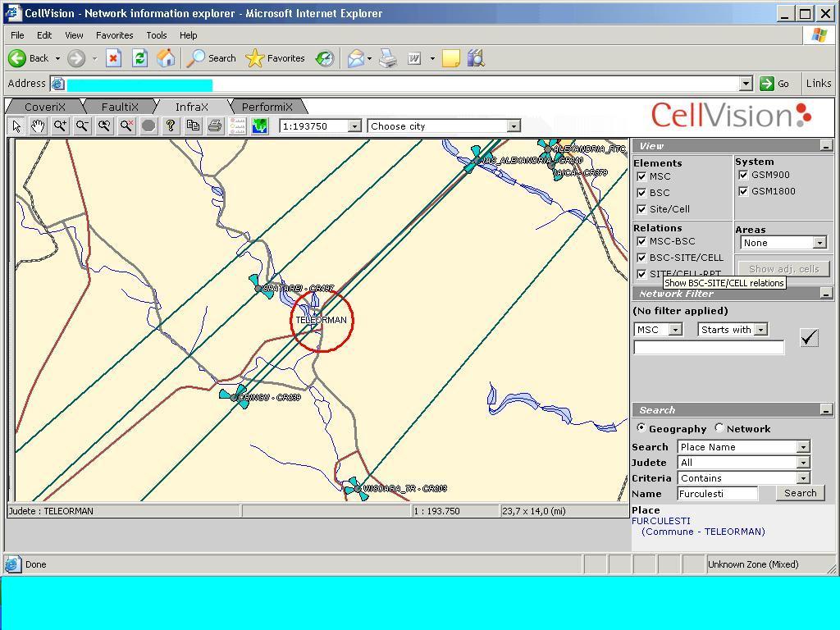Open the Areas dropdown showing None
Image resolution: width=840 pixels, height=630 pixels.
(x=819, y=243)
